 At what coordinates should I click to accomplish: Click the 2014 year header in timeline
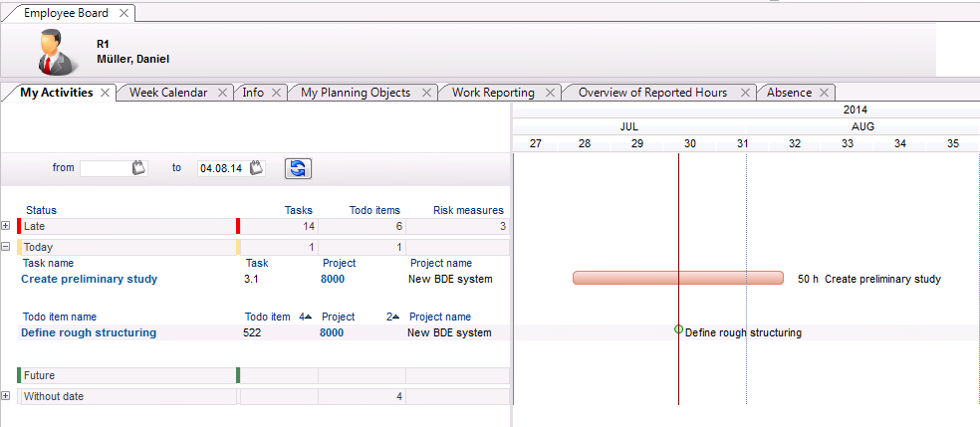855,109
